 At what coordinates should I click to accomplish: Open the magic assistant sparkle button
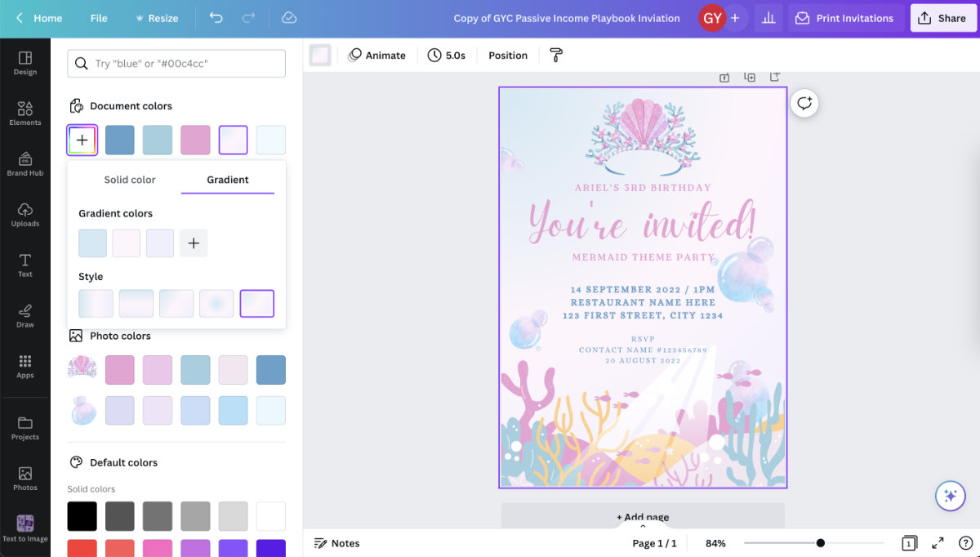pos(951,496)
